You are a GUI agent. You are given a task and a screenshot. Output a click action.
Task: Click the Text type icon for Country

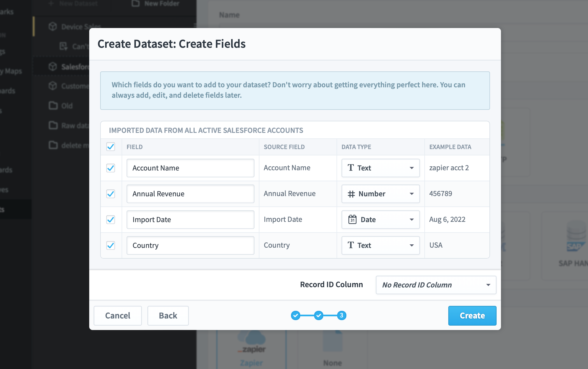[351, 245]
